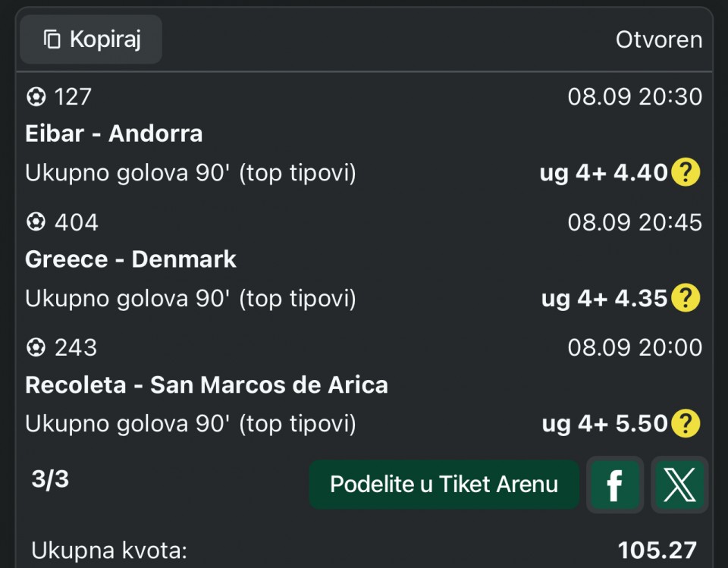Open Recoleta - San Marcos de Arica match
The height and width of the screenshot is (568, 728).
click(x=206, y=384)
